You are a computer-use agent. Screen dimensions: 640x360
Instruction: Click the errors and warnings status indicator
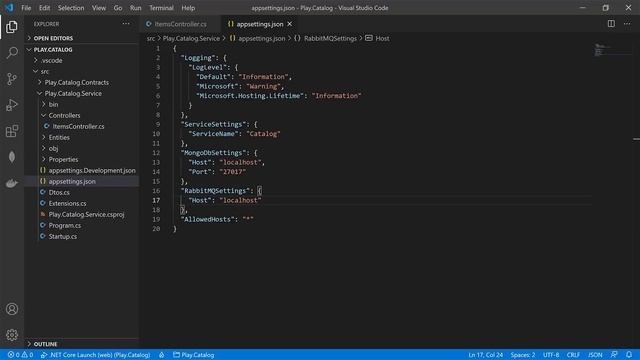[20, 355]
